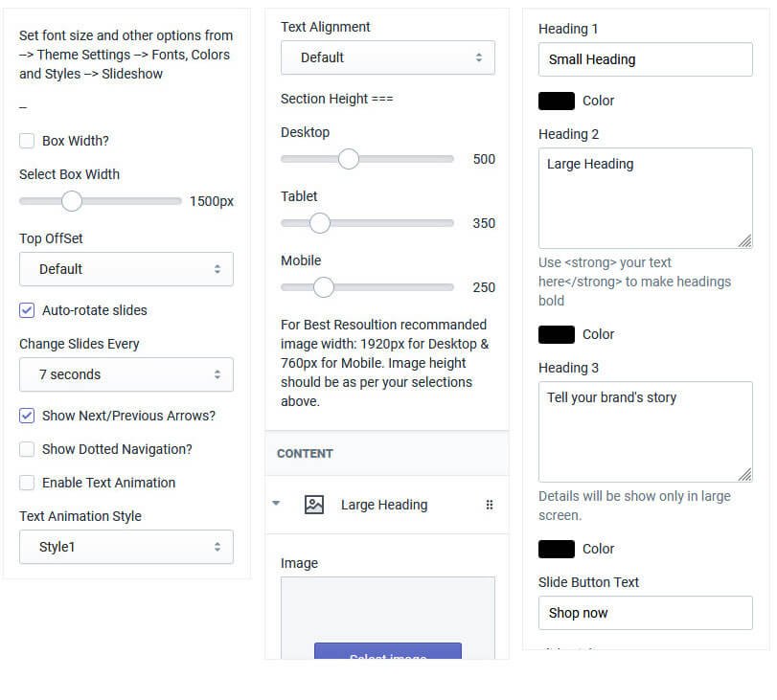Open Heading 1 color swatch
The image size is (777, 700).
pos(557,101)
